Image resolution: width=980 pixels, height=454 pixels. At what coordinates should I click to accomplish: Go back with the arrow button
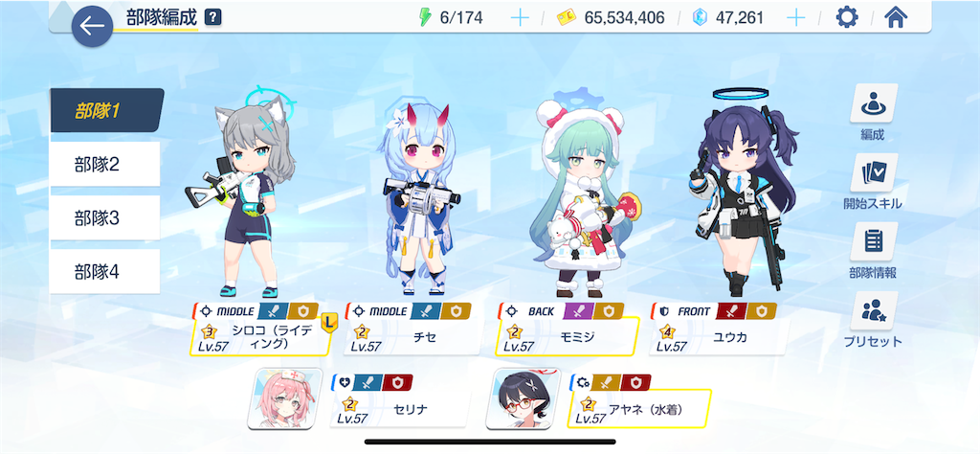[x=92, y=26]
